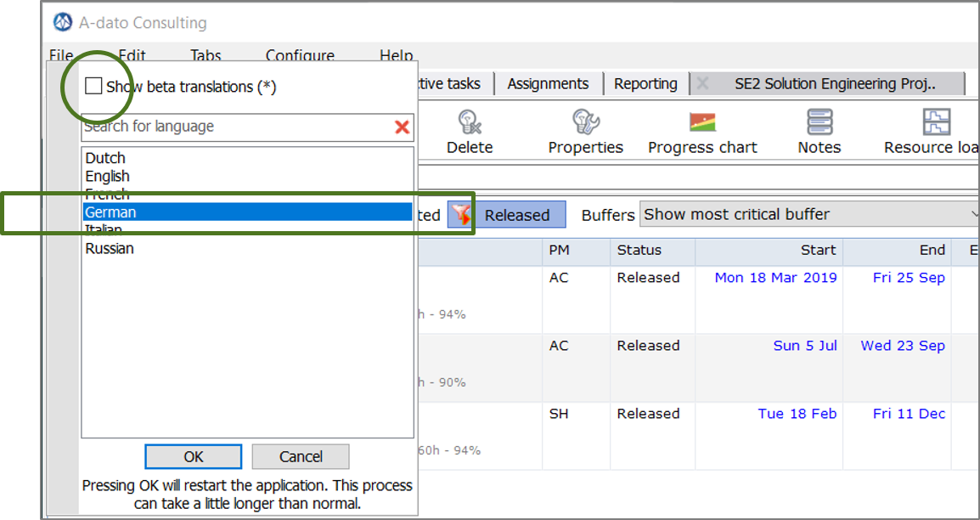Open the Edit menu
The height and width of the screenshot is (520, 980).
point(132,55)
